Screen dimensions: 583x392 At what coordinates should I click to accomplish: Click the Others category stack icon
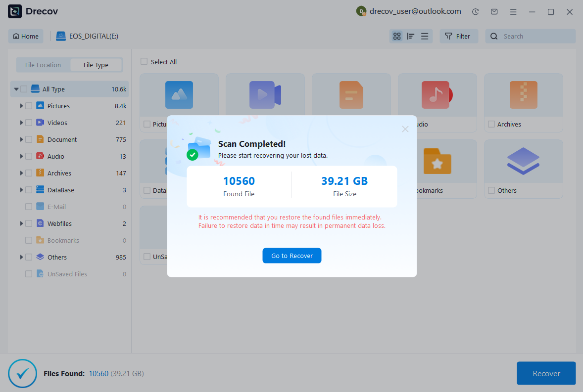click(523, 161)
